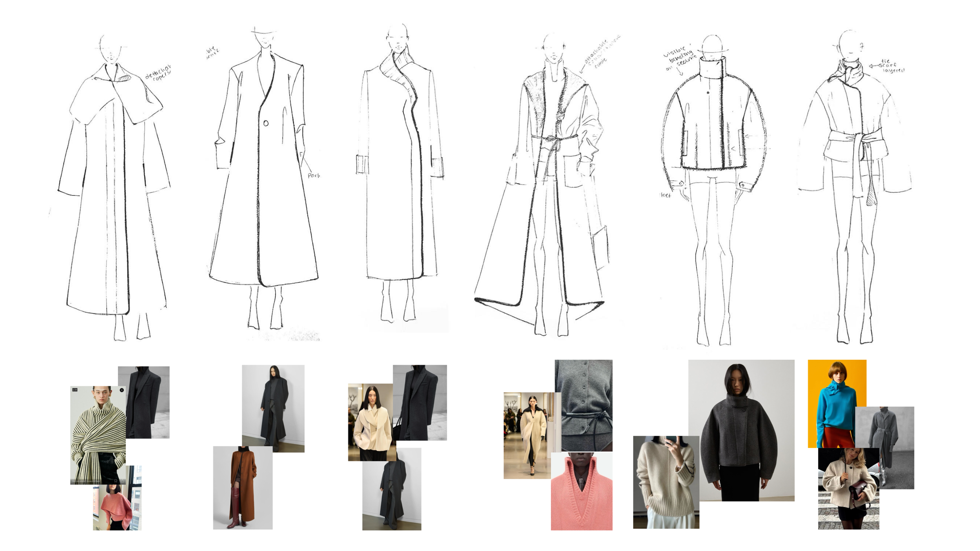Select the cuffed-sleeve wrap coat sketch

click(400, 176)
